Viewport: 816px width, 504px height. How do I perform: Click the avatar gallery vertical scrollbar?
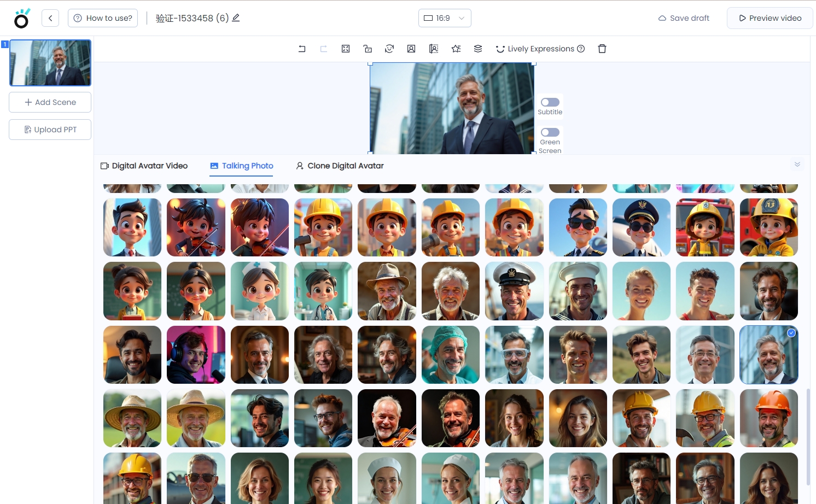tap(808, 436)
